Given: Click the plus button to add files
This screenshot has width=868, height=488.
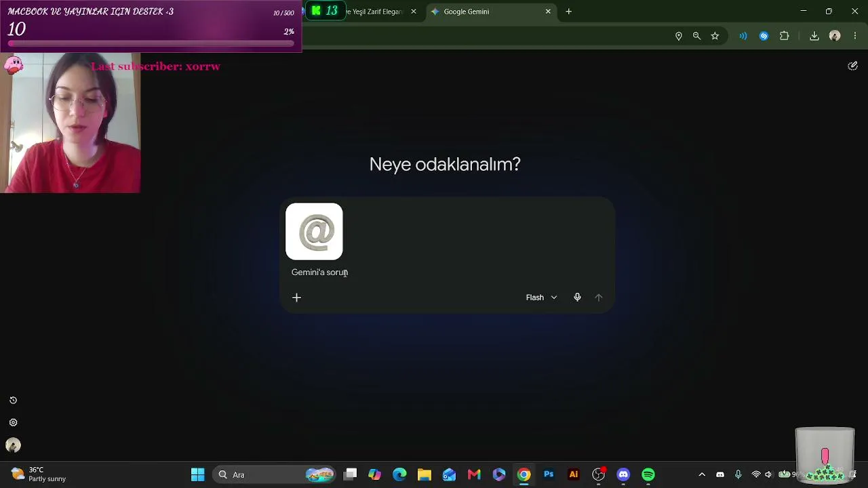Looking at the screenshot, I should tap(296, 298).
